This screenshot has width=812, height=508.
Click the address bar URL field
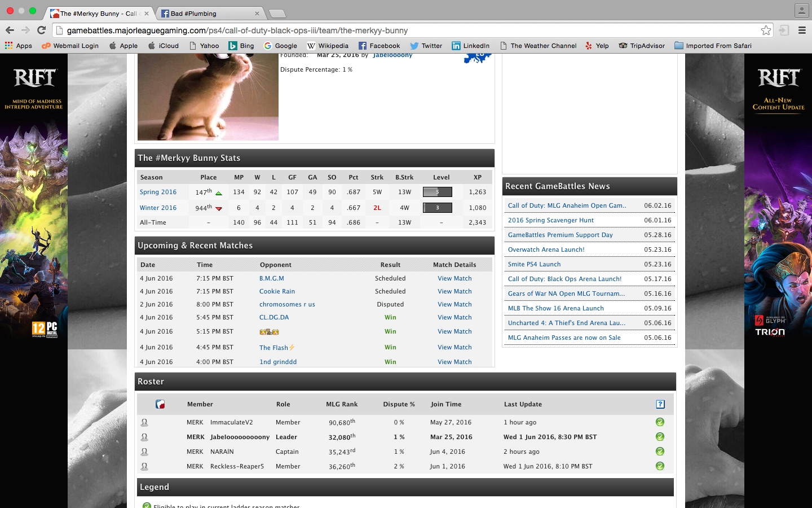pyautogui.click(x=412, y=30)
